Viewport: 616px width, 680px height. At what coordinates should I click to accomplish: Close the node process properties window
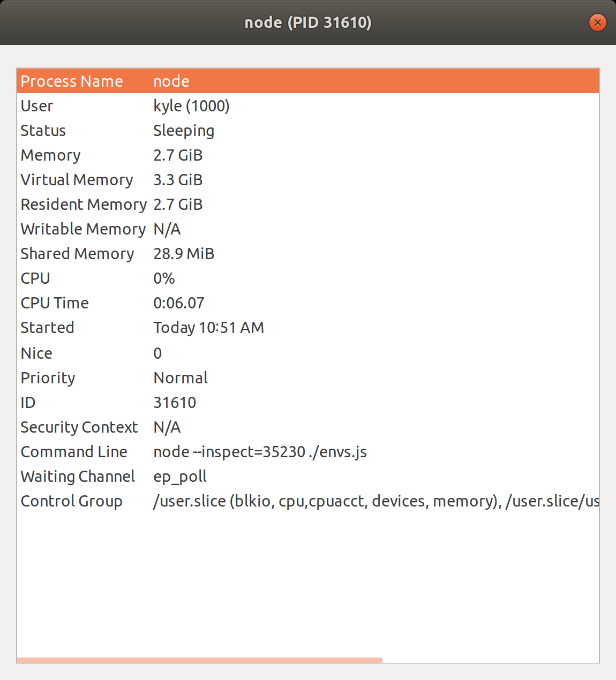pyautogui.click(x=597, y=22)
